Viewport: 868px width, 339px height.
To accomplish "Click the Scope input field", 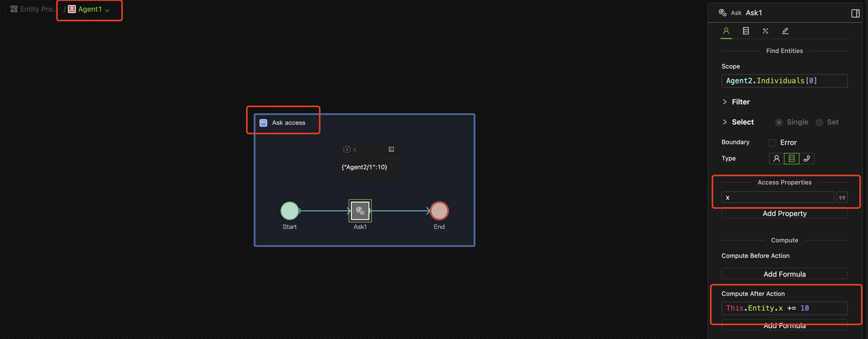I will [x=784, y=81].
